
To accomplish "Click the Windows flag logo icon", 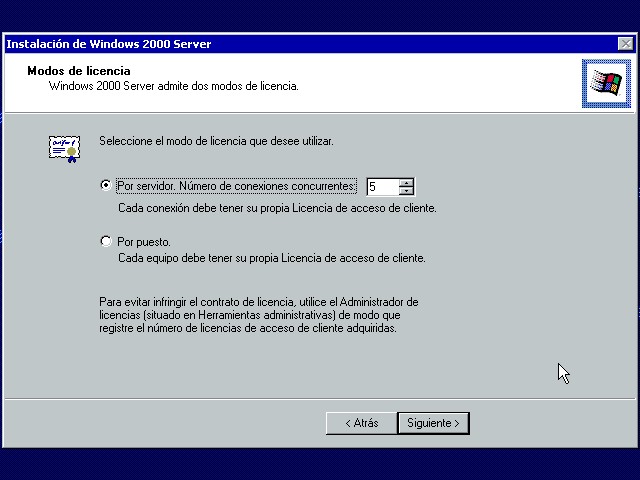I will pyautogui.click(x=606, y=83).
